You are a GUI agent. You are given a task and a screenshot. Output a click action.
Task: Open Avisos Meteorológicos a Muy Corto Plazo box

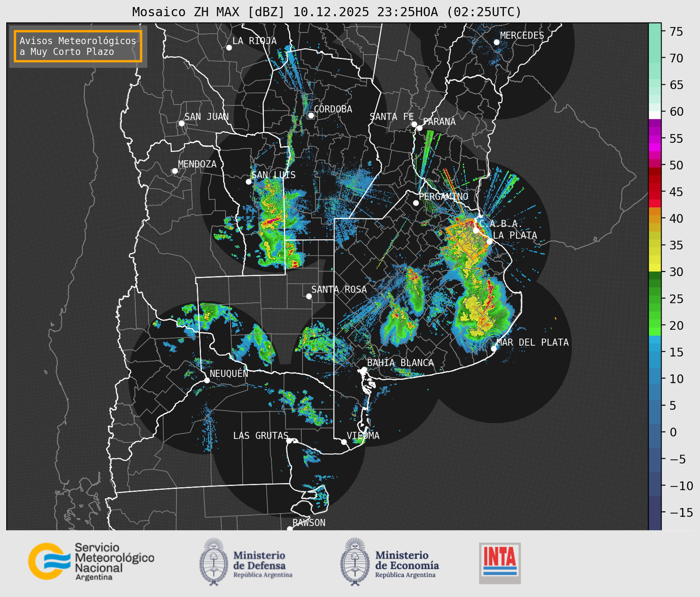coord(78,46)
